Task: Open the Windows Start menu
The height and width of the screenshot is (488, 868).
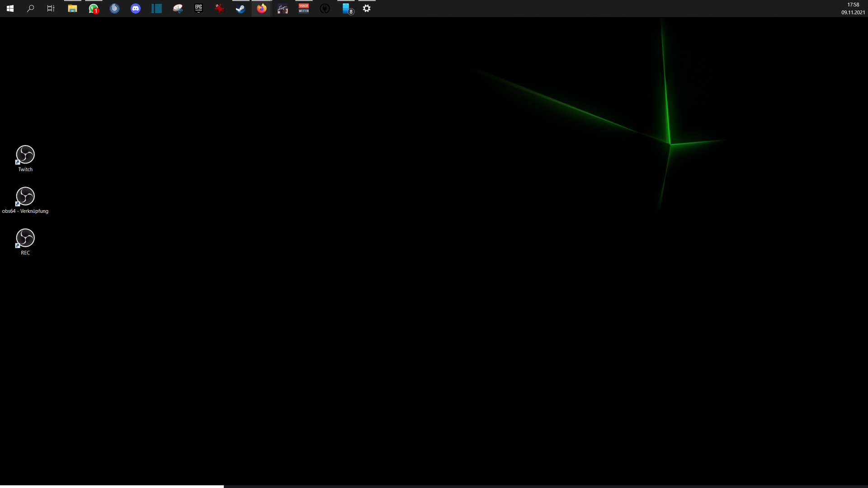Action: click(10, 9)
